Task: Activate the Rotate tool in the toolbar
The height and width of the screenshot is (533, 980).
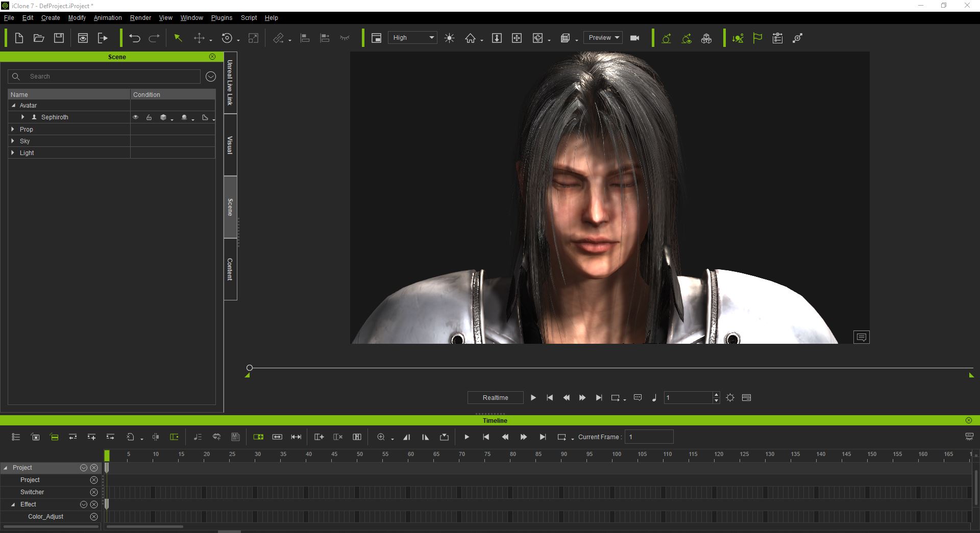Action: pyautogui.click(x=227, y=38)
